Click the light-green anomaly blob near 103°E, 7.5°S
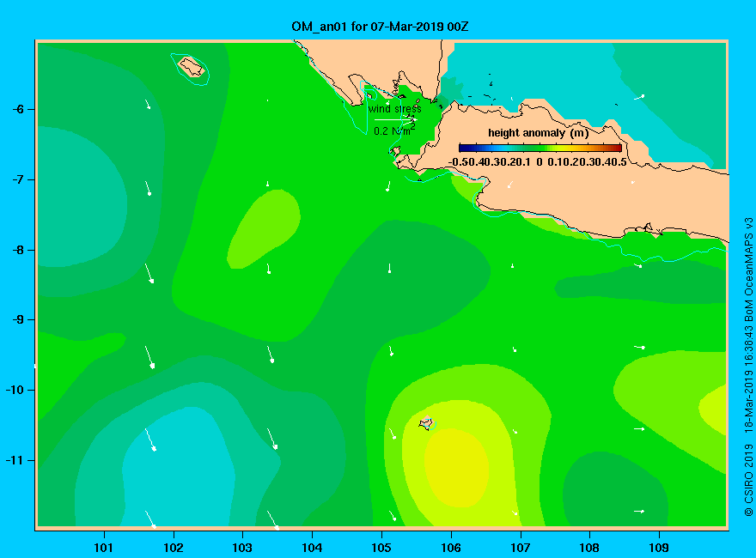 click(264, 229)
